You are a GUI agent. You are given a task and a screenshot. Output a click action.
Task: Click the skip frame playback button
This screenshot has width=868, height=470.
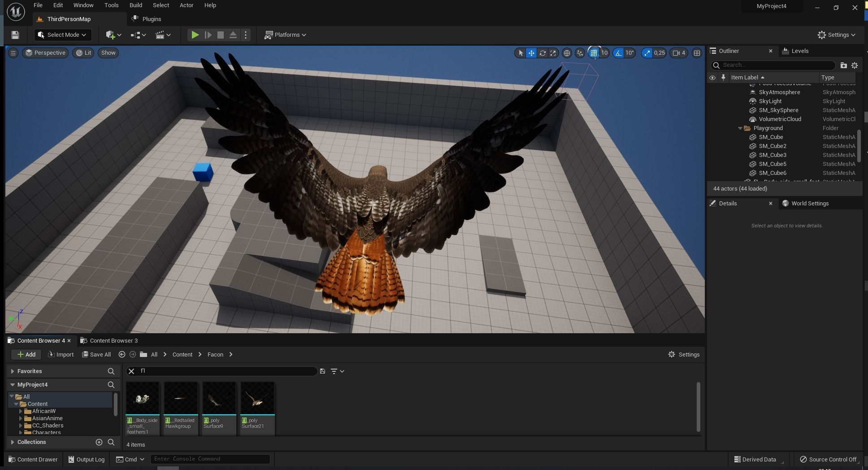coord(208,35)
